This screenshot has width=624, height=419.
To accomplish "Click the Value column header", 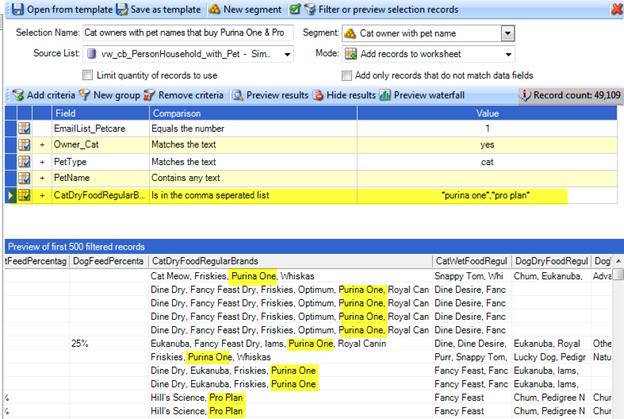I will [x=487, y=113].
